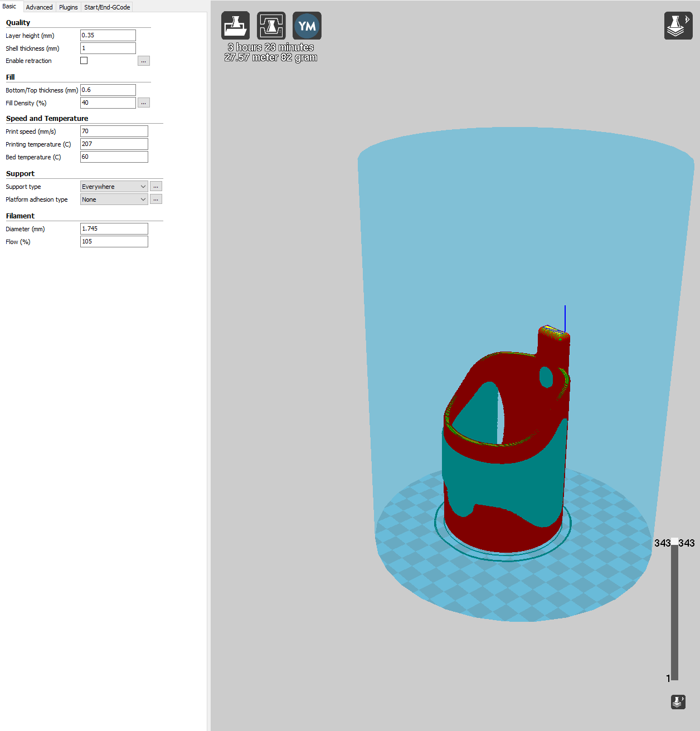The height and width of the screenshot is (731, 700).
Task: Change Support type from Everywhere
Action: tap(114, 186)
